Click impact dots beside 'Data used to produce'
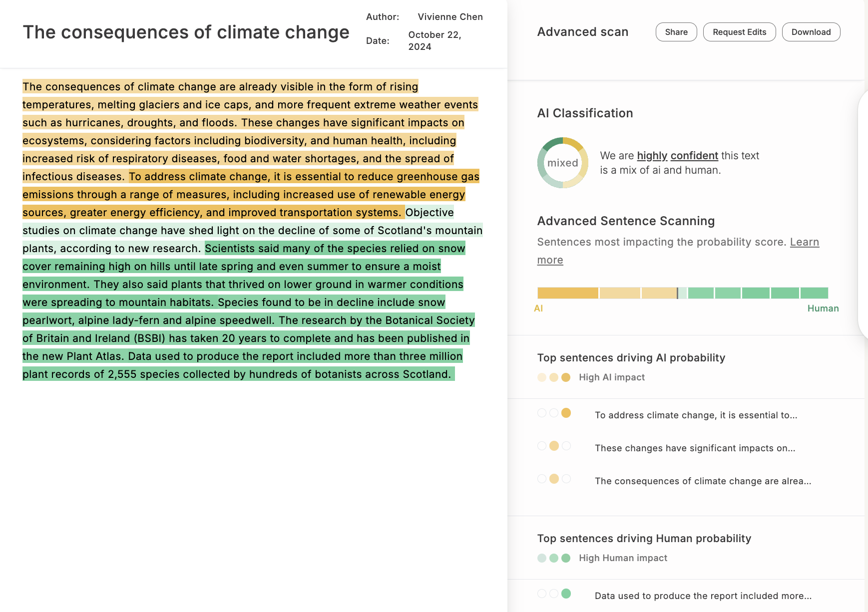Image resolution: width=868 pixels, height=612 pixels. (x=553, y=594)
